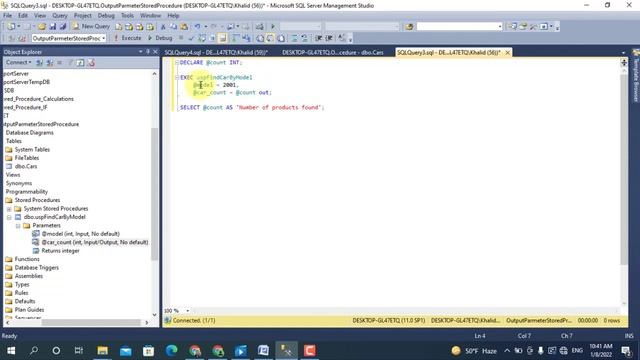The height and width of the screenshot is (360, 640).
Task: Click the Comment out selected lines icon
Action: click(x=294, y=38)
